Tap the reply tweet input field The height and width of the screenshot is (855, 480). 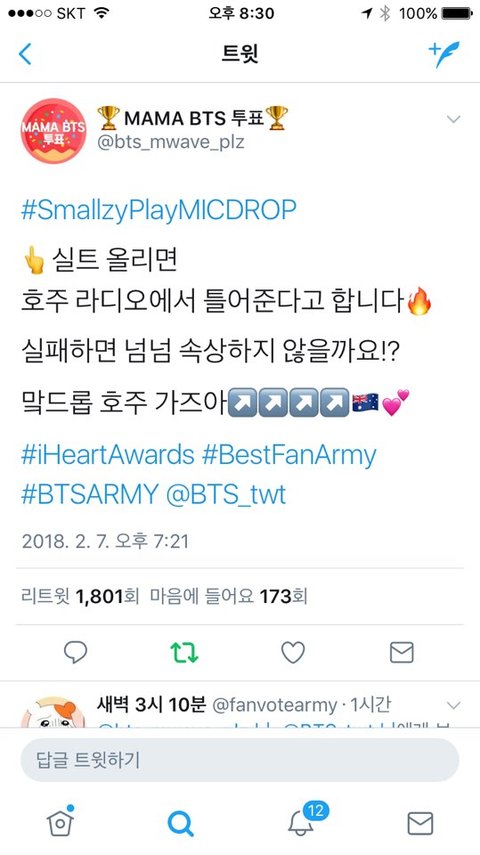coord(239,760)
